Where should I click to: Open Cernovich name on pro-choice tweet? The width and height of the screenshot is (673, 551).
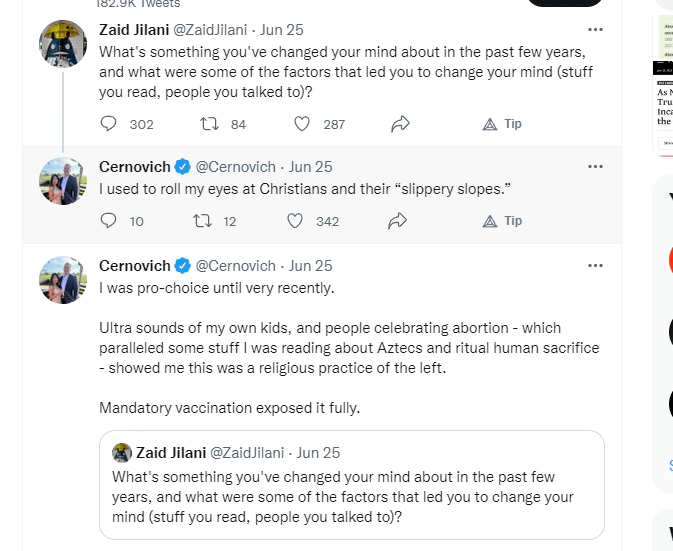(135, 266)
